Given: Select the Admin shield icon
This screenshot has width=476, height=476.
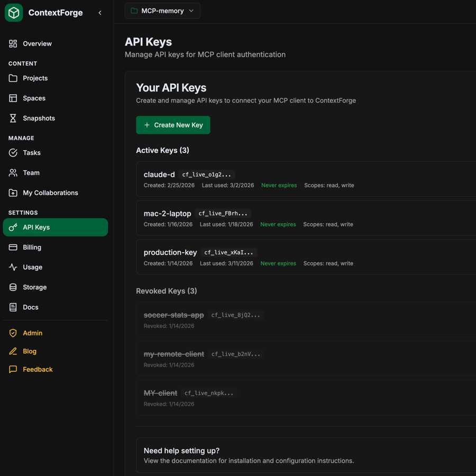Looking at the screenshot, I should pyautogui.click(x=13, y=333).
